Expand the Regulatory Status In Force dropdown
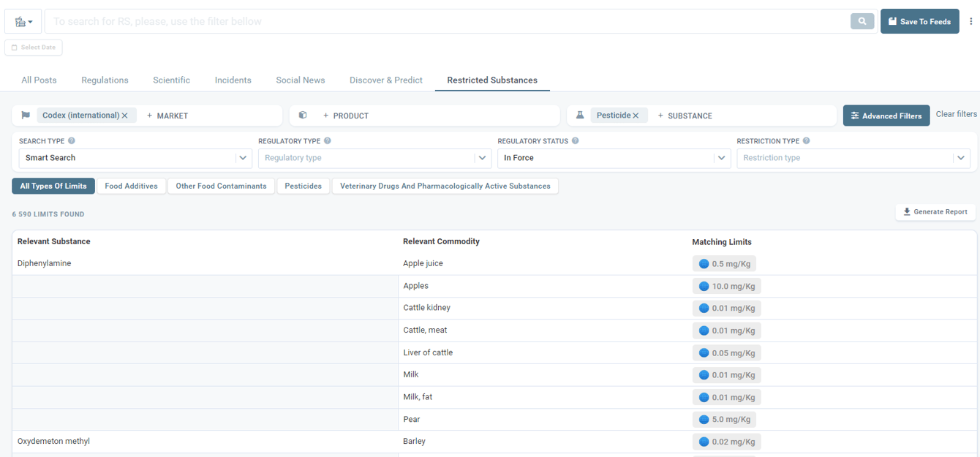Viewport: 980px width, 457px height. (614, 158)
